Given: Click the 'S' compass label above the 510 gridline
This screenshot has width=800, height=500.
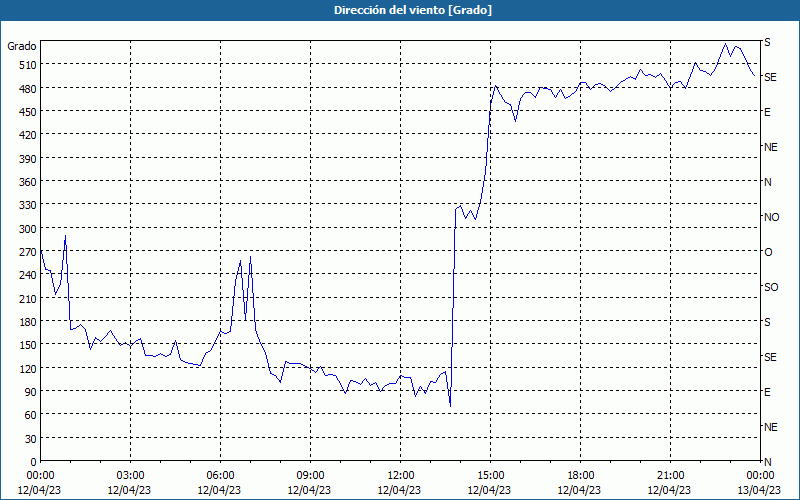Looking at the screenshot, I should 767,42.
